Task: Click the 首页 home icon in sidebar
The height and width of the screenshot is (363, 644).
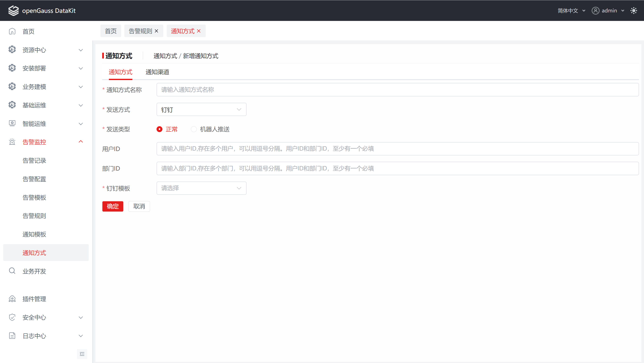Action: [x=12, y=31]
